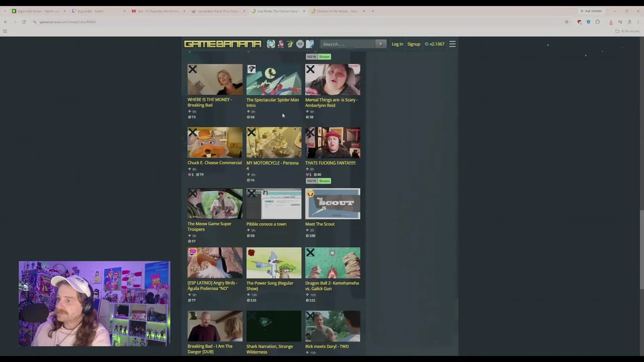Image resolution: width=644 pixels, height=362 pixels.
Task: Click emoji submitter avatar on Meet The Scout
Action: click(x=310, y=194)
